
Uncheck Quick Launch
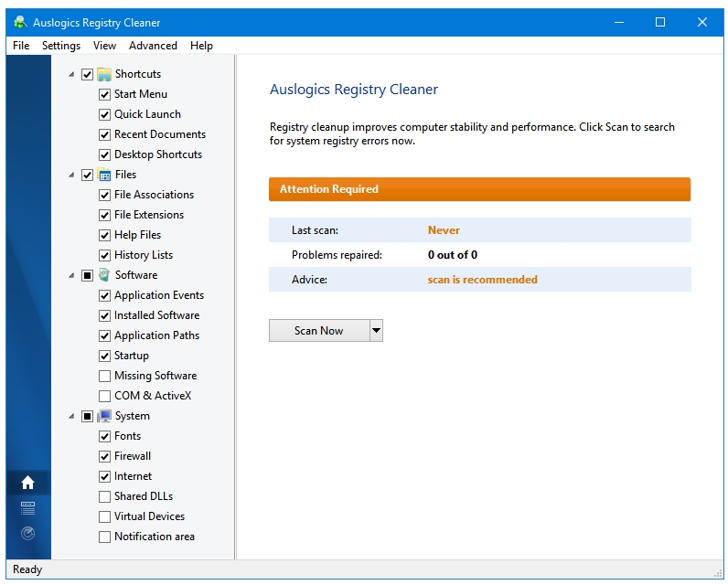[x=104, y=114]
